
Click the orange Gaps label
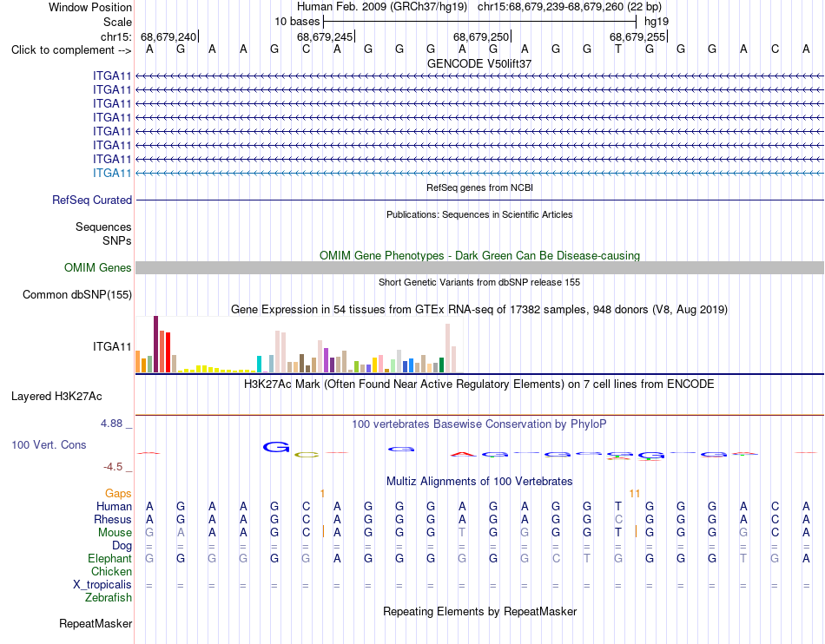pyautogui.click(x=118, y=493)
